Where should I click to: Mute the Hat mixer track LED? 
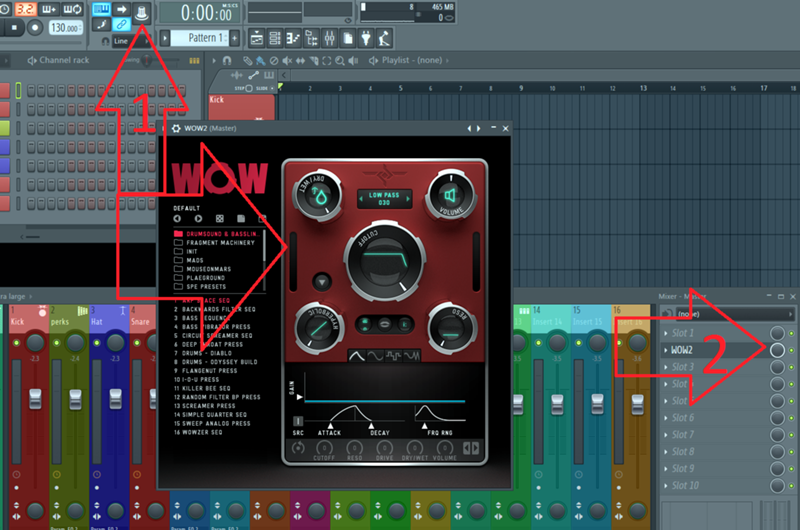tap(97, 343)
